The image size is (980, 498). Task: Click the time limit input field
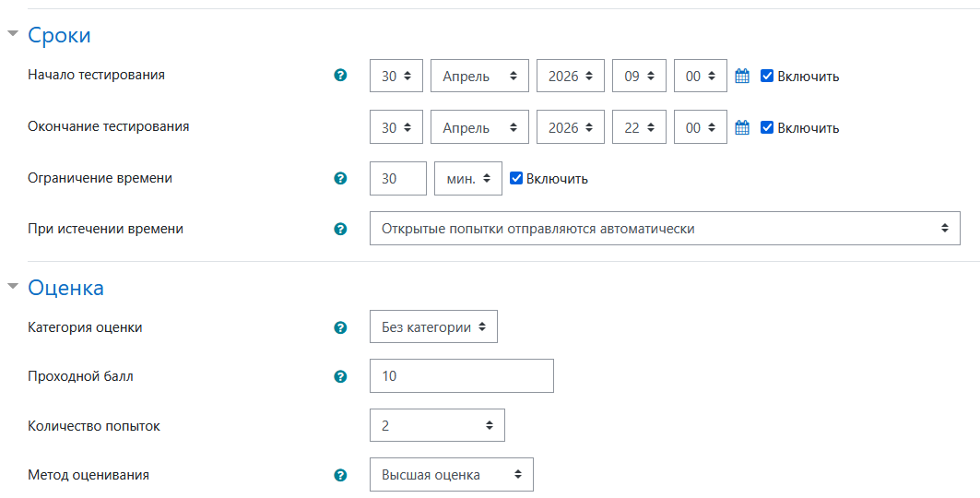[398, 179]
